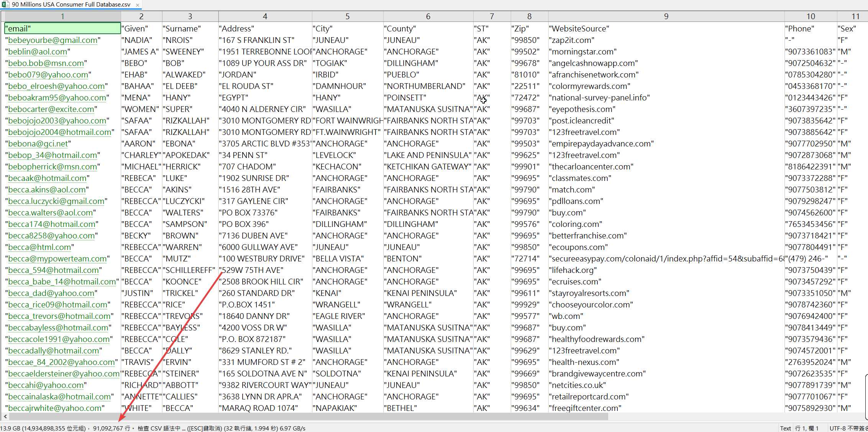Select column 5 header
The height and width of the screenshot is (432, 868).
point(348,16)
